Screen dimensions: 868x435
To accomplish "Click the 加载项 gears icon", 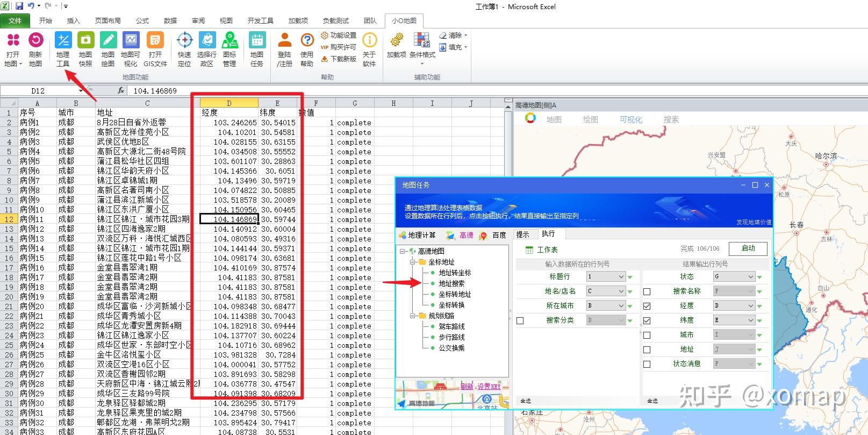I will [x=397, y=40].
